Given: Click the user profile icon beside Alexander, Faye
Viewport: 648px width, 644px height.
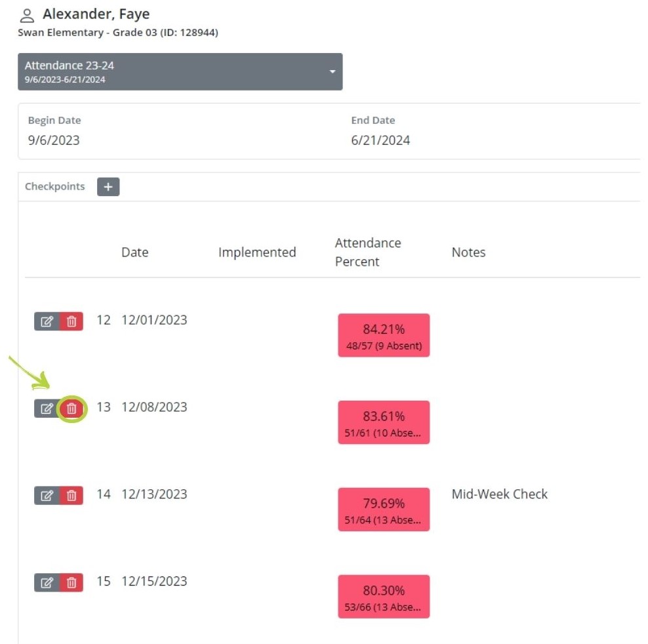Looking at the screenshot, I should (27, 15).
